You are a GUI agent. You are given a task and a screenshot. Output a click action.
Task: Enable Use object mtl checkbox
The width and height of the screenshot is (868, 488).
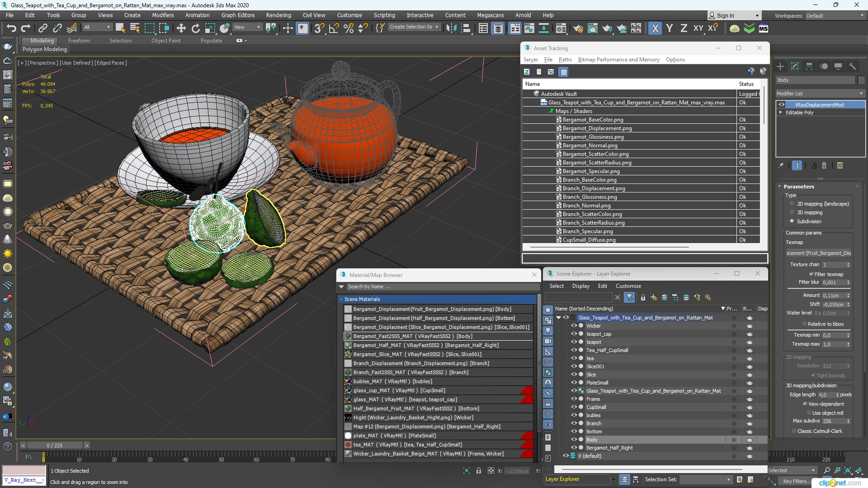point(809,413)
